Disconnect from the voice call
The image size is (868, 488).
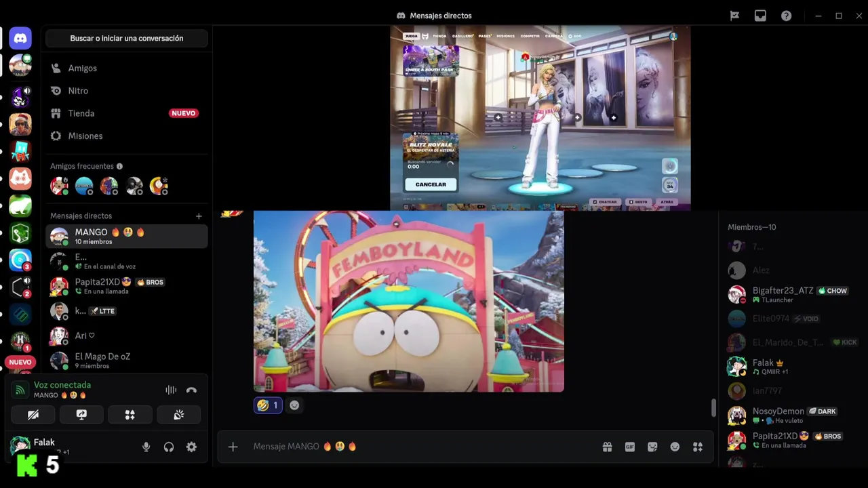pos(191,390)
